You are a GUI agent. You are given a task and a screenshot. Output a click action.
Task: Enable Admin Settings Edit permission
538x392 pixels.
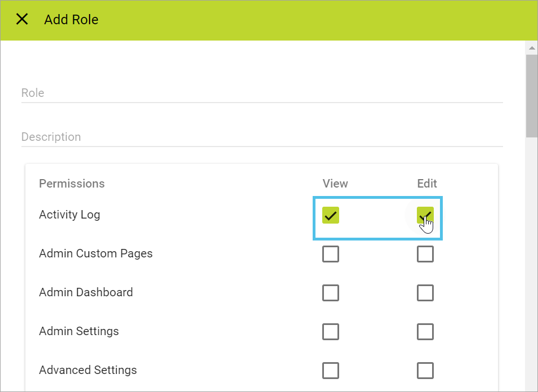tap(425, 332)
